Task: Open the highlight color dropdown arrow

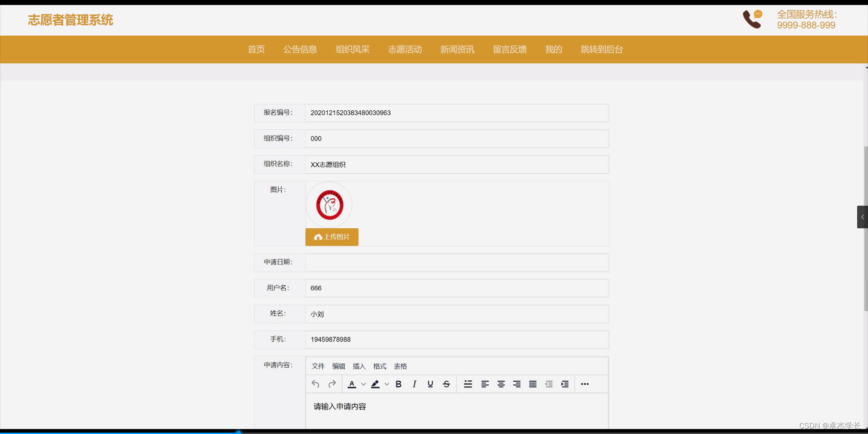Action: coord(387,384)
